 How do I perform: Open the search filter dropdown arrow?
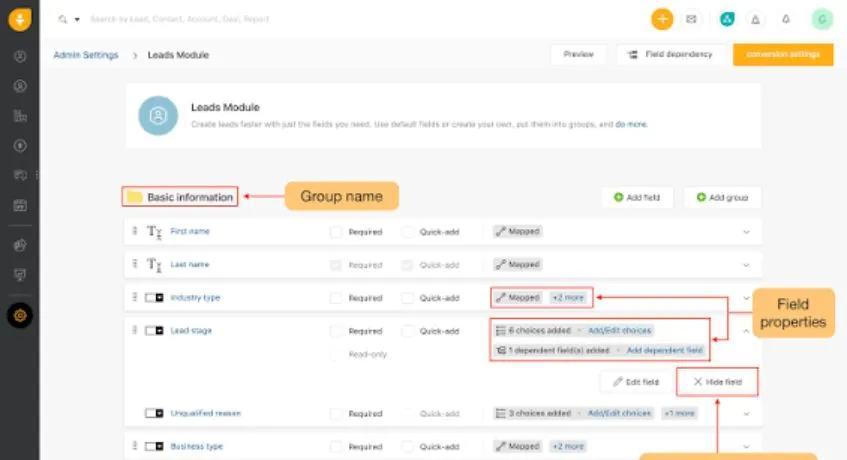[77, 19]
